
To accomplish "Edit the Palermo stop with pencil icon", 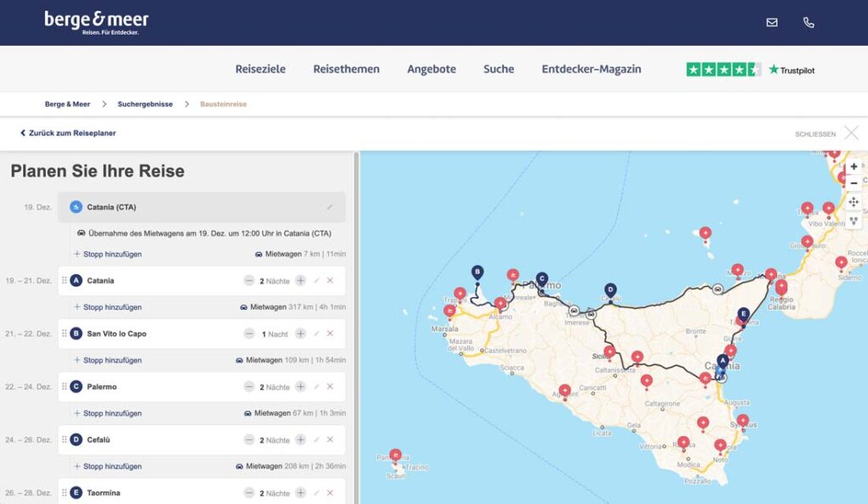I will pyautogui.click(x=316, y=387).
